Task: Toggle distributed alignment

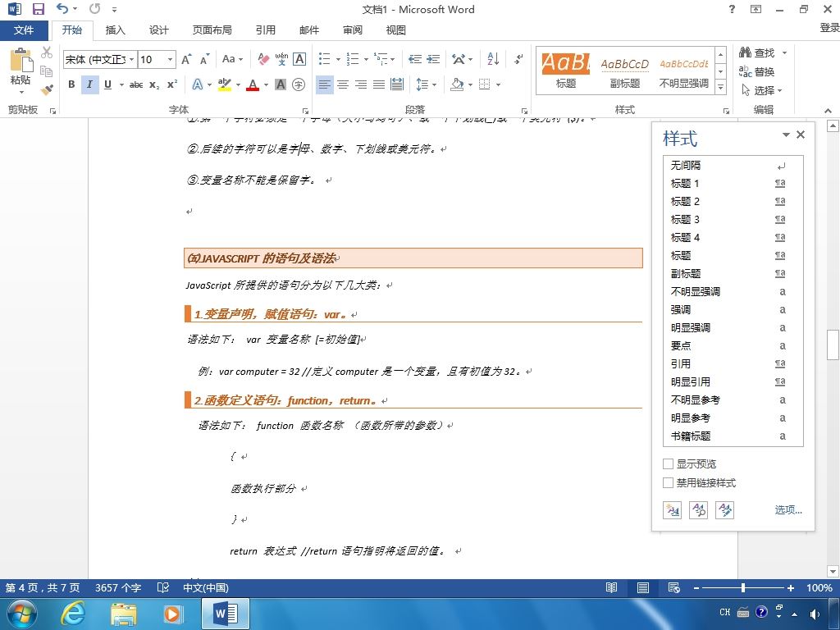Action: click(397, 84)
